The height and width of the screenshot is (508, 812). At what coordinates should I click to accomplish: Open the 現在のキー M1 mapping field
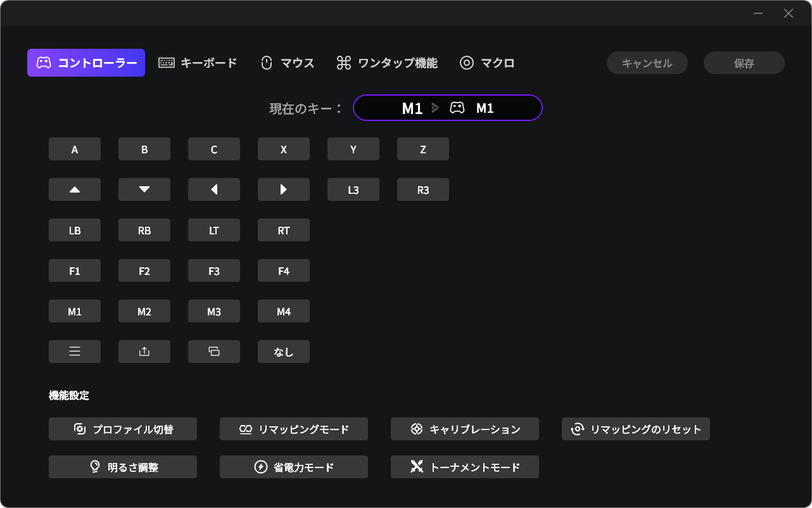coord(447,108)
